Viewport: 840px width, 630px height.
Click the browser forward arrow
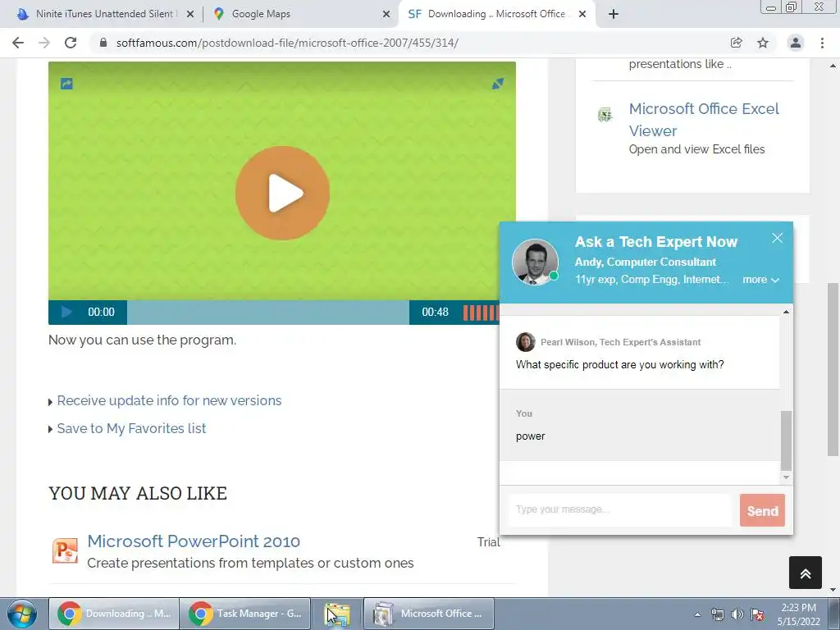44,43
